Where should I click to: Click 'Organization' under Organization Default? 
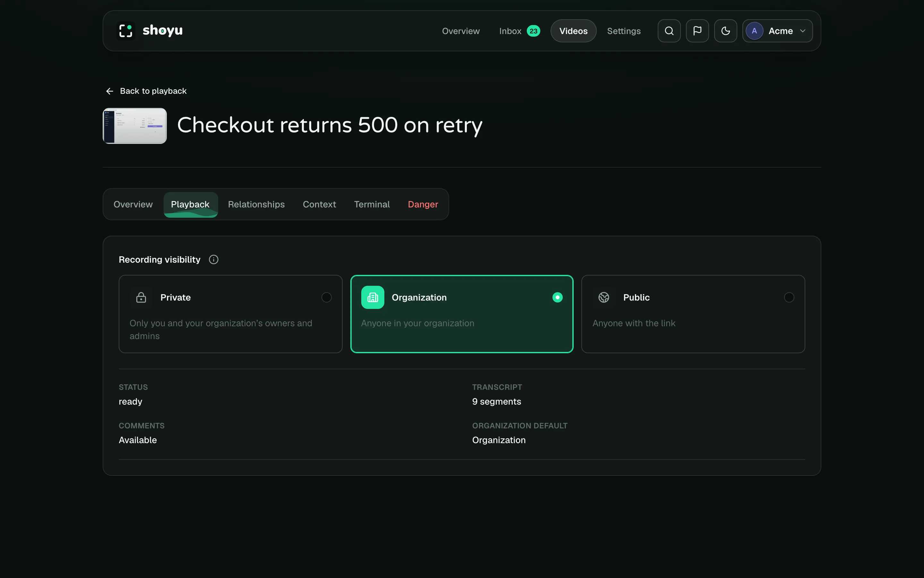point(499,440)
